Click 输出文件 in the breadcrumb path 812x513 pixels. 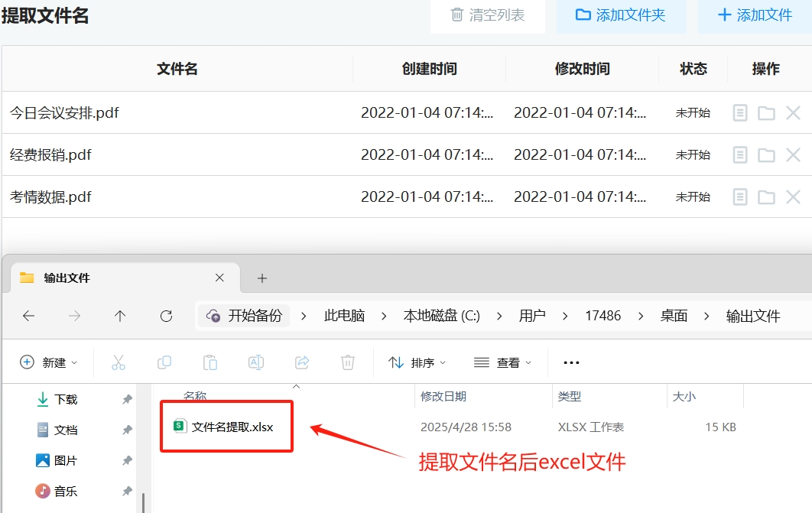tap(753, 316)
